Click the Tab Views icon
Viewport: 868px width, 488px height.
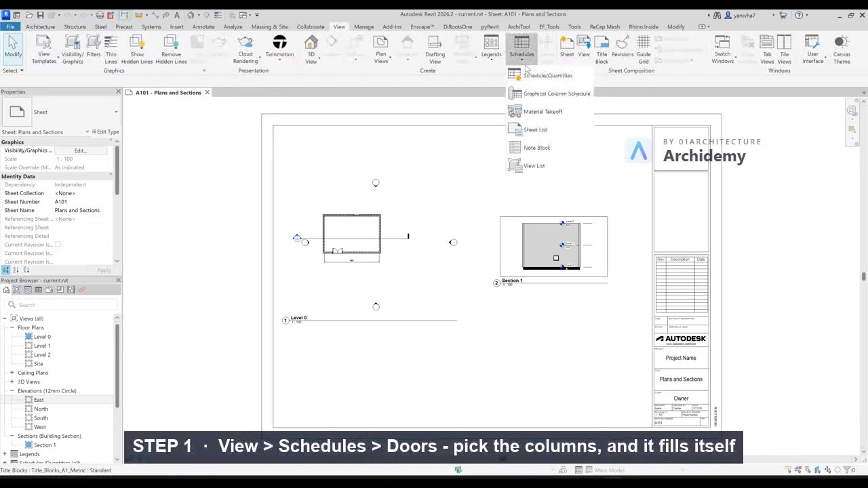[x=767, y=49]
